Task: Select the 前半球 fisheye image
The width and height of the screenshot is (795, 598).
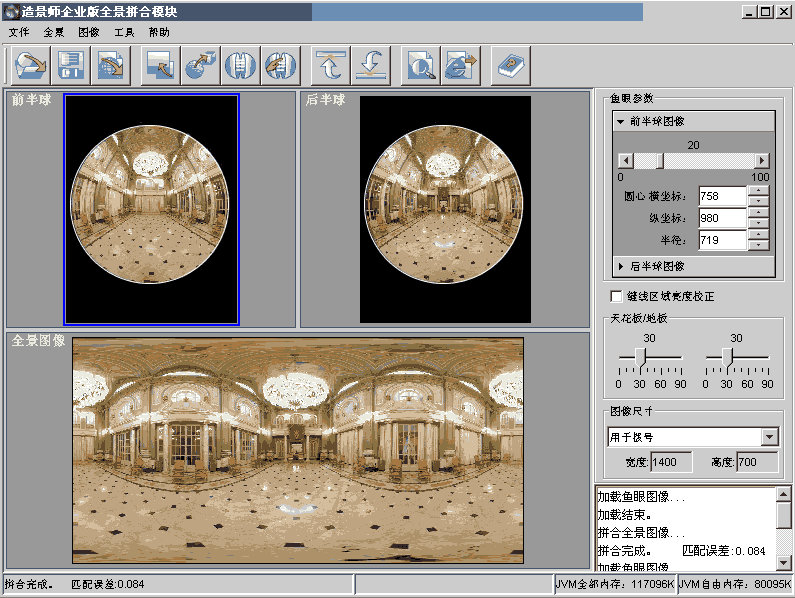Action: click(x=151, y=209)
